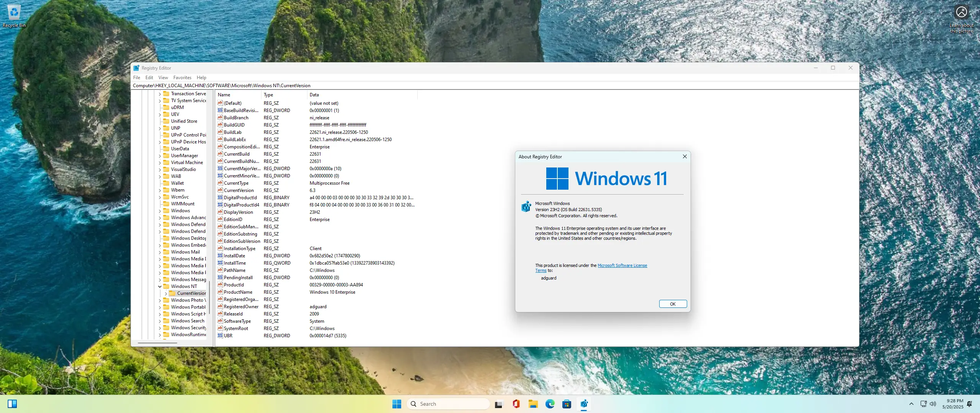Screen dimensions: 980x413
Task: Launch Microsoft Edge from the taskbar
Action: pyautogui.click(x=550, y=404)
